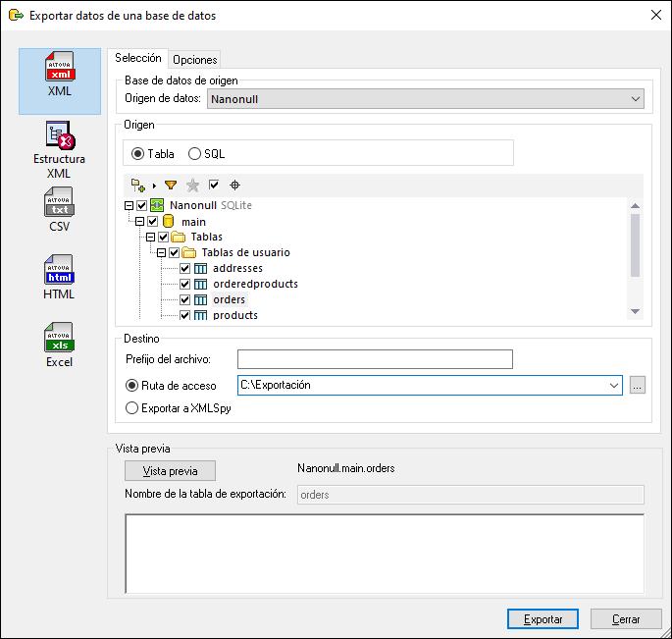Click the tree scrollbar up arrow
This screenshot has width=672, height=639.
coord(635,206)
